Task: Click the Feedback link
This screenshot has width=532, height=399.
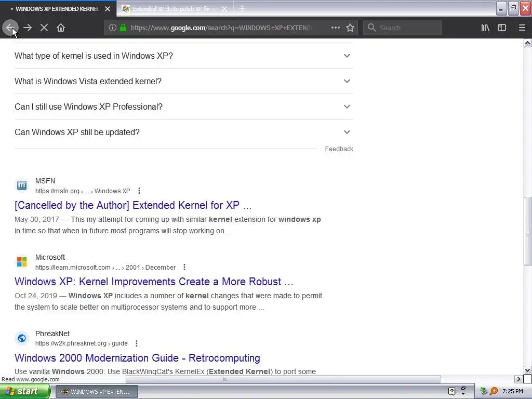Action: (339, 149)
